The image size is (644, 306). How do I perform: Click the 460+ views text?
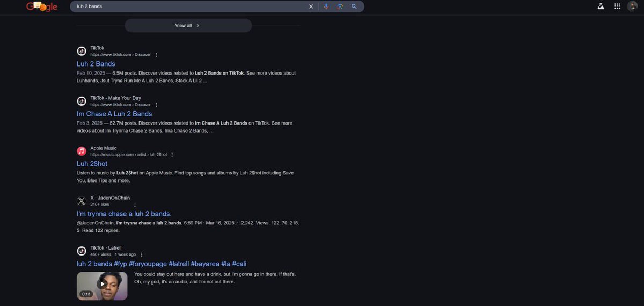101,254
